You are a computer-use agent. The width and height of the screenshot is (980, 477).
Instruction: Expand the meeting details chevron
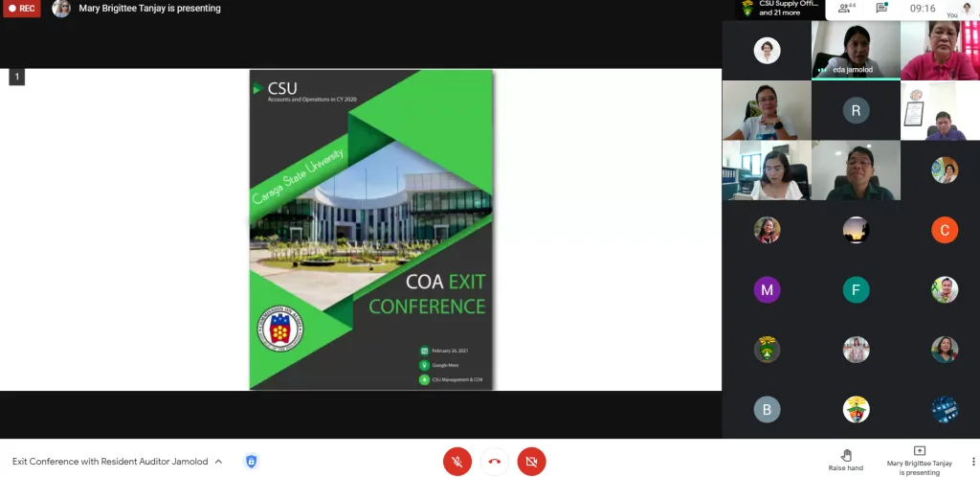click(218, 462)
